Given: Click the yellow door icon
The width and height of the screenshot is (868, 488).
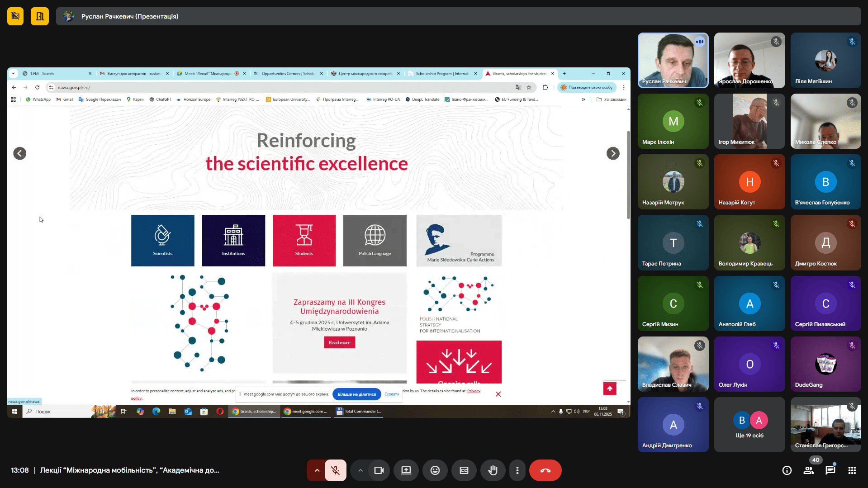Looking at the screenshot, I should [x=40, y=16].
